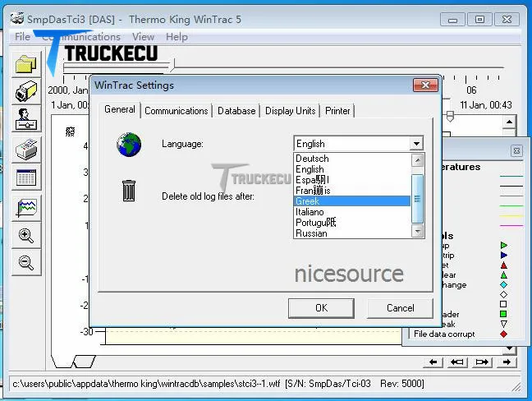The width and height of the screenshot is (532, 401).
Task: Open the Language dropdown arrow
Action: coord(416,144)
